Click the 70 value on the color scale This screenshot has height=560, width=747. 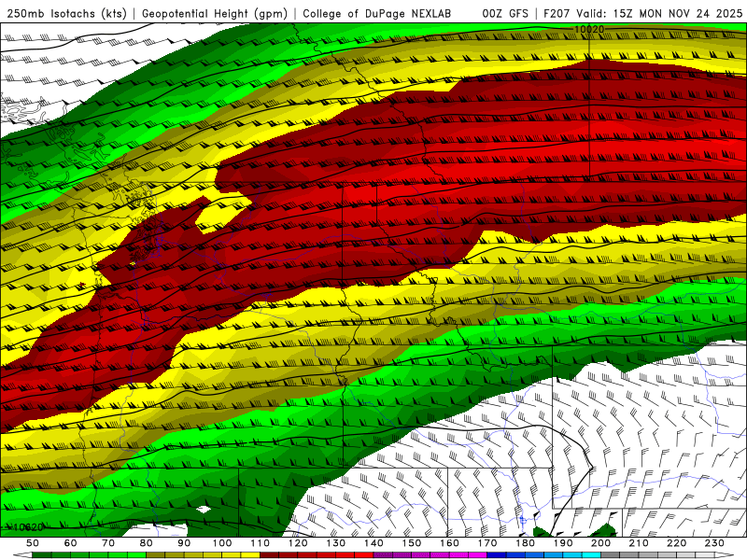point(108,543)
